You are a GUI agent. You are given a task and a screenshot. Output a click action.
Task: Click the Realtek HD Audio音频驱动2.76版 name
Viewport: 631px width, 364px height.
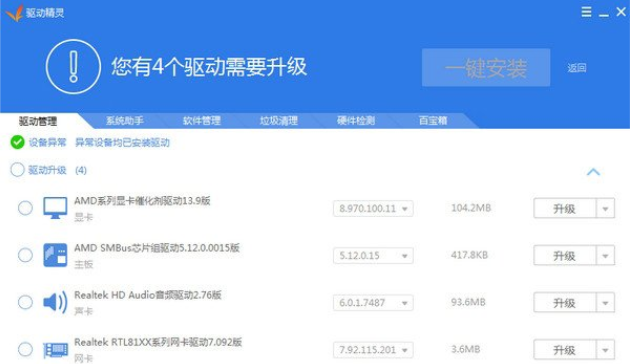(148, 295)
